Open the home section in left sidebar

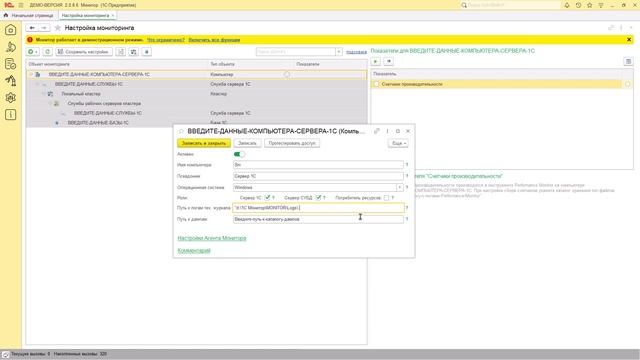click(x=11, y=30)
